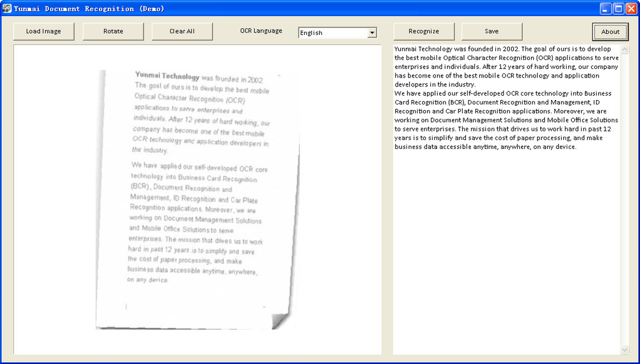Click the scrollbar track beside the recognized text
The image size is (640, 364).
click(x=624, y=200)
